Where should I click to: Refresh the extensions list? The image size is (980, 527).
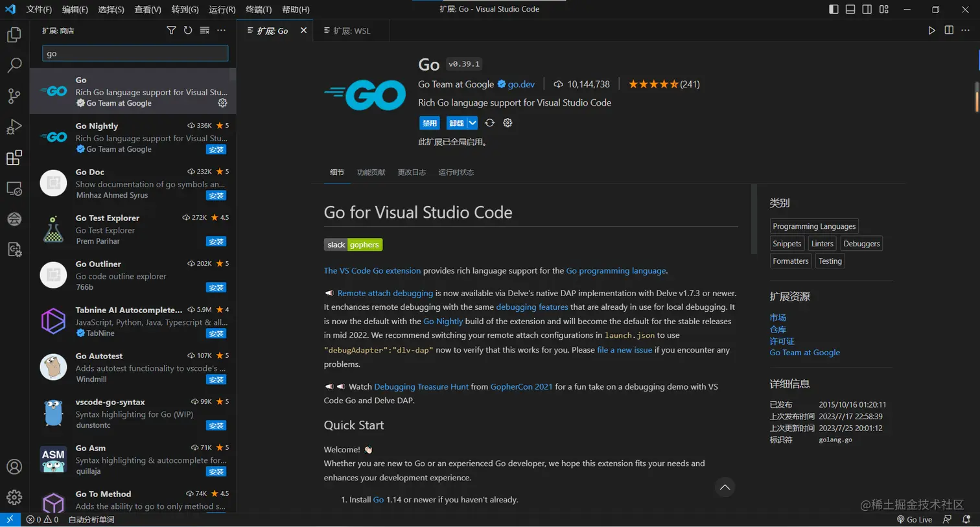coord(188,30)
